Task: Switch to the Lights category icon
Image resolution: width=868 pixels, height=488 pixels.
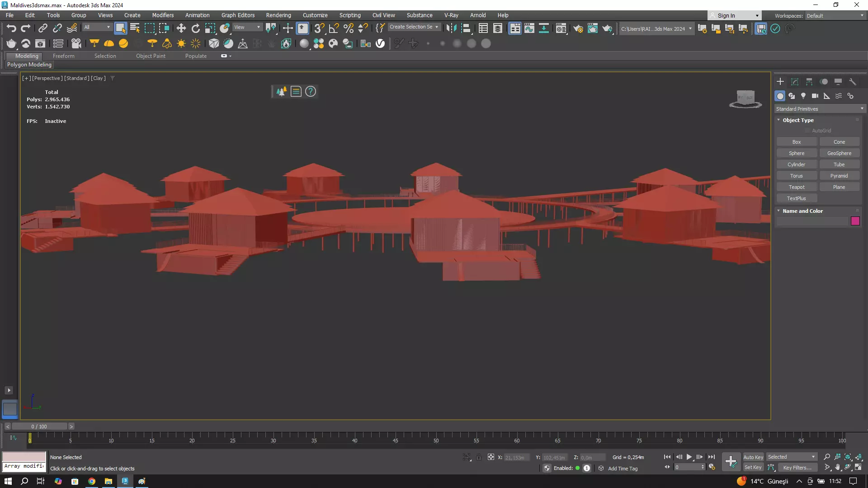Action: pyautogui.click(x=803, y=96)
